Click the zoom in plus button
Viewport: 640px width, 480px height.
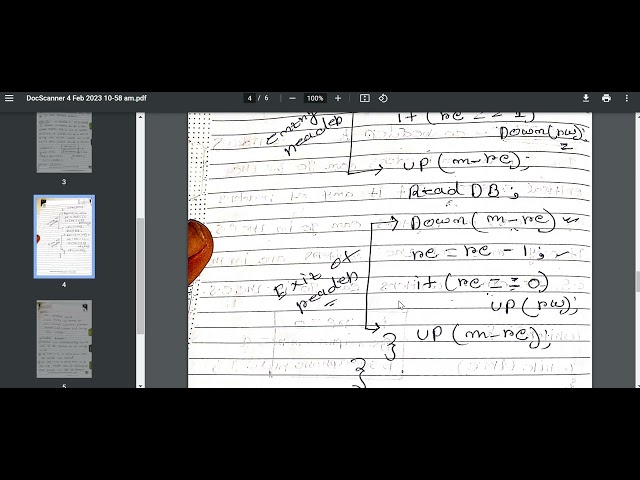[x=338, y=98]
